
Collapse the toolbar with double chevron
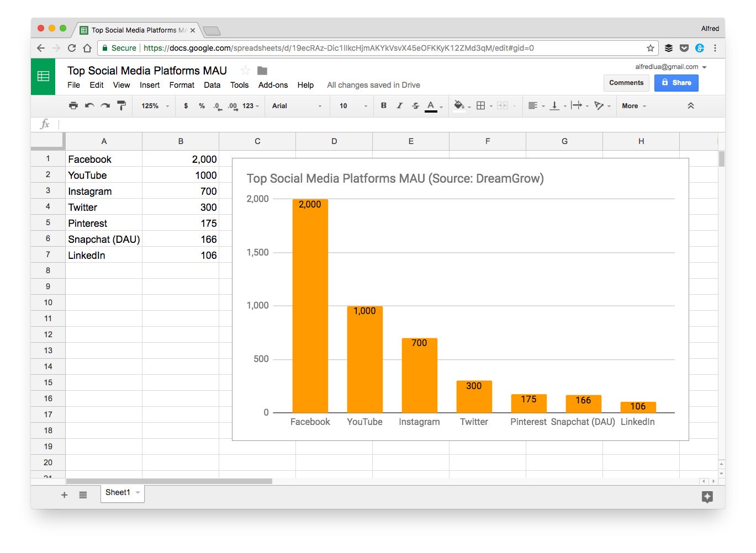pyautogui.click(x=690, y=105)
